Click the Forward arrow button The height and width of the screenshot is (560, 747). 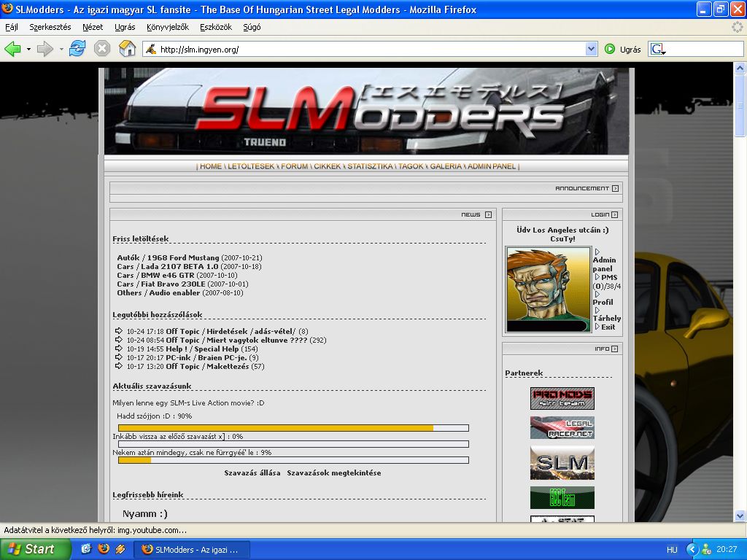(x=45, y=49)
